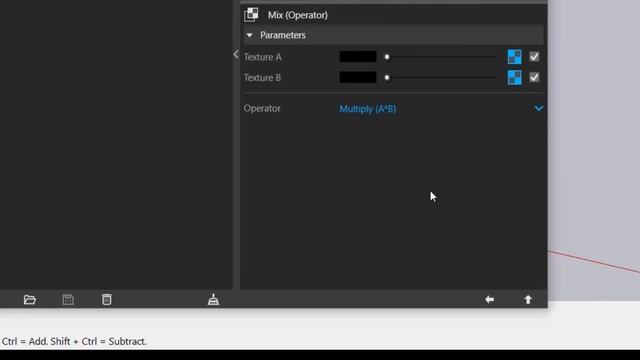Click the Mix (Operator) title text

pos(298,15)
